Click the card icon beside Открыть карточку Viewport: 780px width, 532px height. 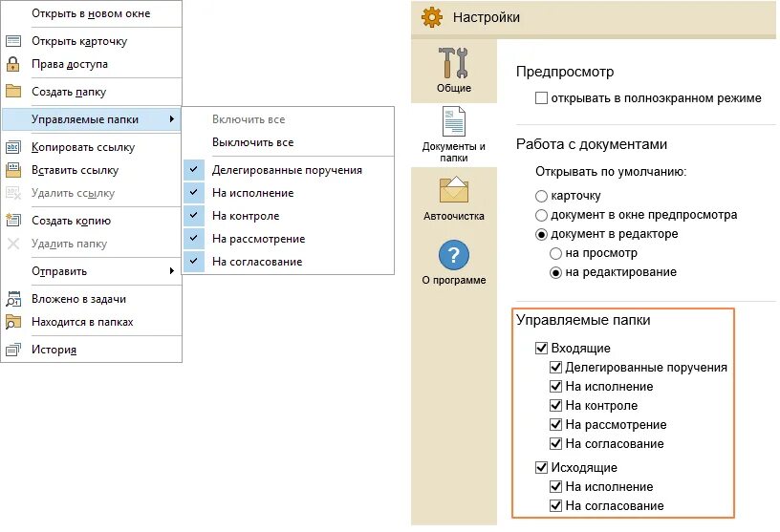(x=13, y=41)
